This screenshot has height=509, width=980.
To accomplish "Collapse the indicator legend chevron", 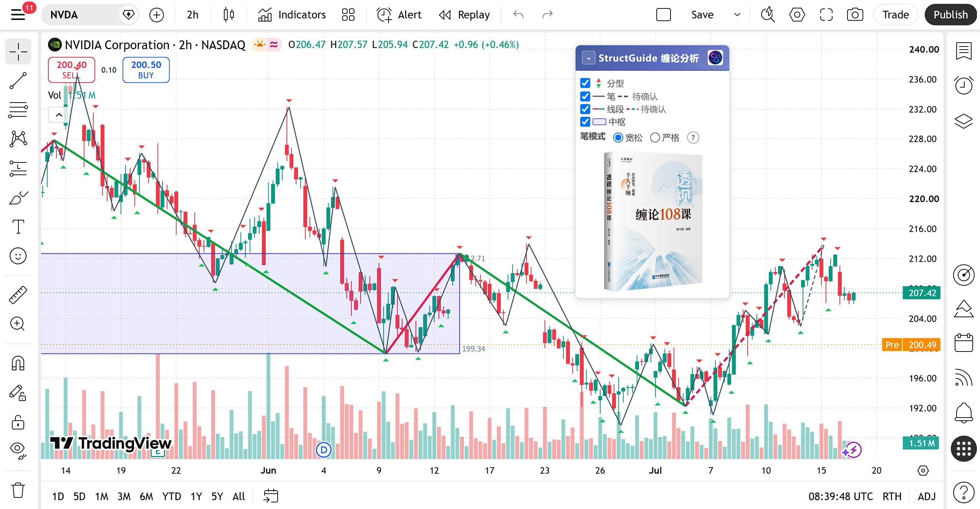I will [x=59, y=115].
